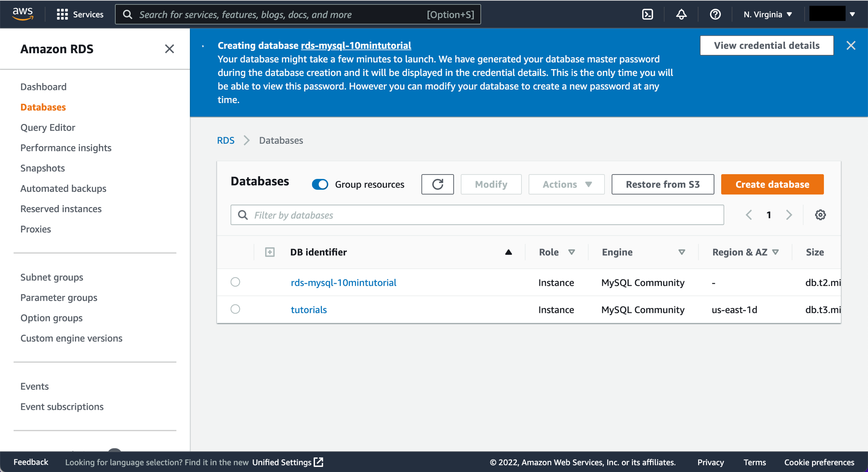Click the refresh databases icon
The image size is (868, 472).
(x=438, y=184)
